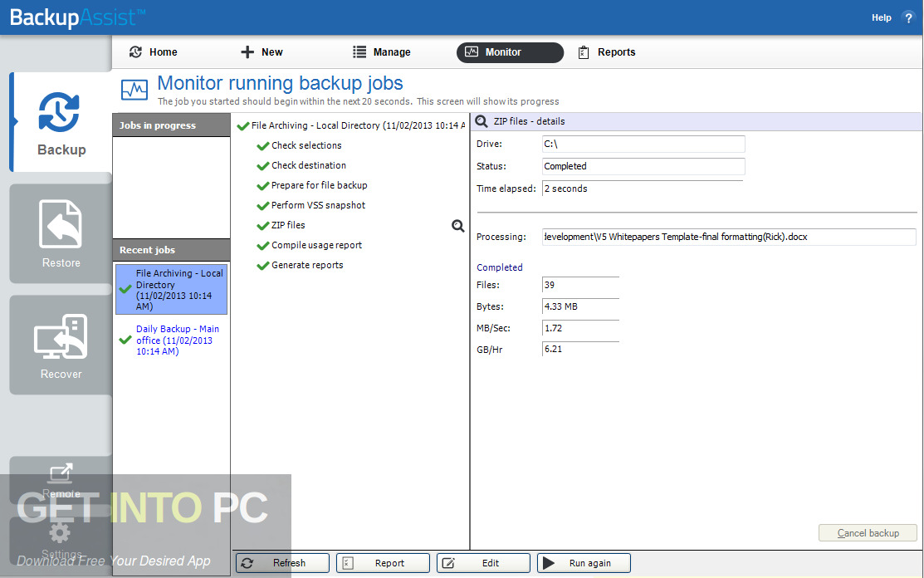Viewport: 924px width, 578px height.
Task: Click the Processing file path field
Action: 728,237
